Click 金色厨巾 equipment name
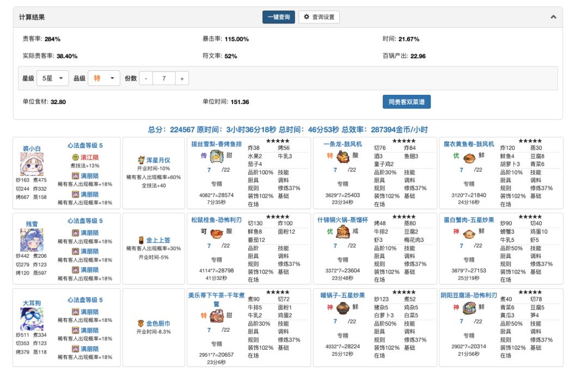Viewport: 588px width, 383px height. (158, 324)
